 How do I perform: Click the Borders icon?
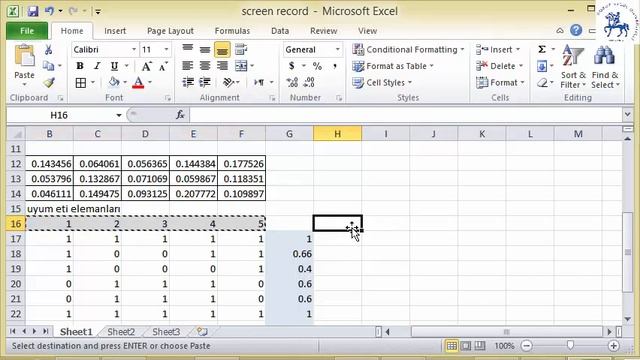tap(81, 83)
